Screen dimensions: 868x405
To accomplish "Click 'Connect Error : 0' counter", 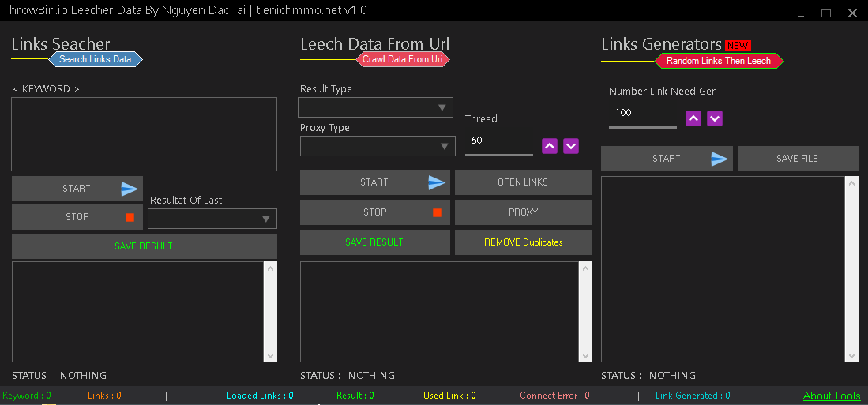I will [x=554, y=396].
